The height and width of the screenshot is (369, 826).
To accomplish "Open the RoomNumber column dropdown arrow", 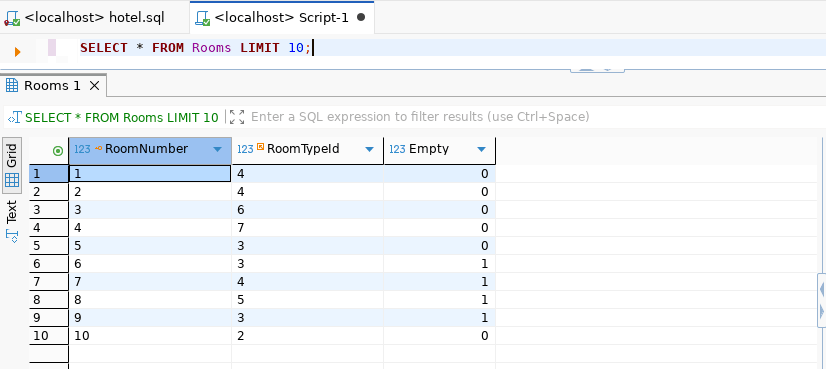I will point(218,150).
